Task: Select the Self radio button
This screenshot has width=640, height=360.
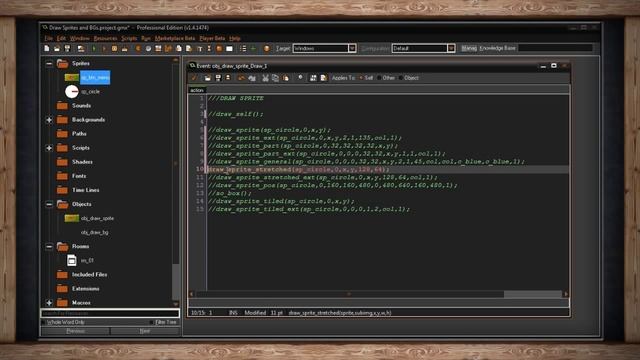Action: click(361, 78)
